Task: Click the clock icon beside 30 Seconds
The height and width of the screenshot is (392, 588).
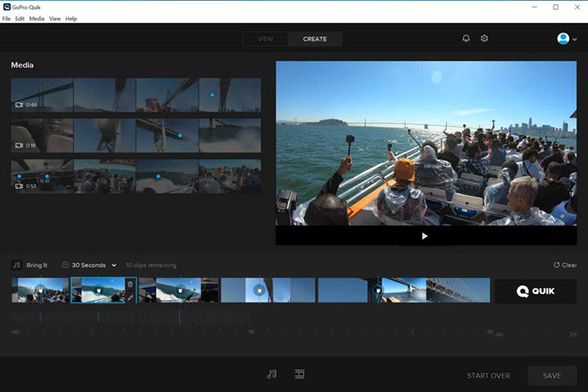Action: pos(65,265)
